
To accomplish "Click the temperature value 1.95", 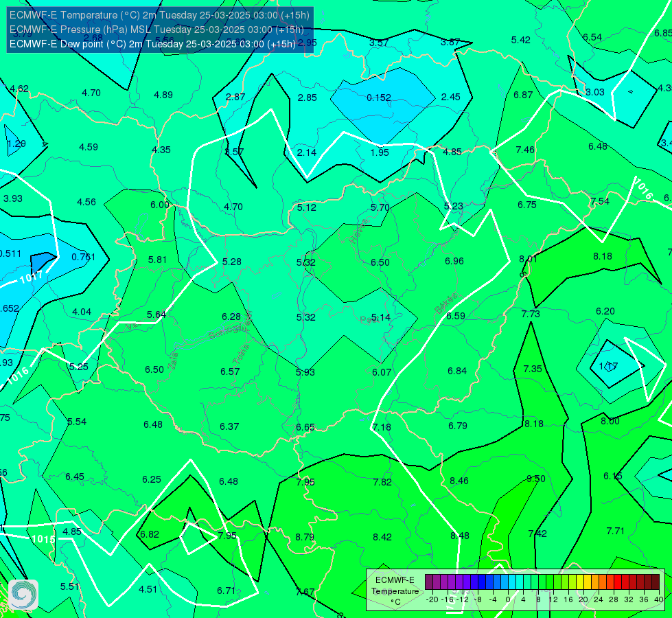I will pyautogui.click(x=380, y=152).
